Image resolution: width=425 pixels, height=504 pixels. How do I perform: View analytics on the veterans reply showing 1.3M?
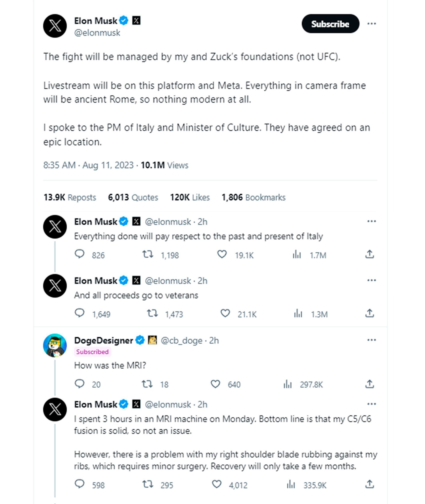point(298,314)
